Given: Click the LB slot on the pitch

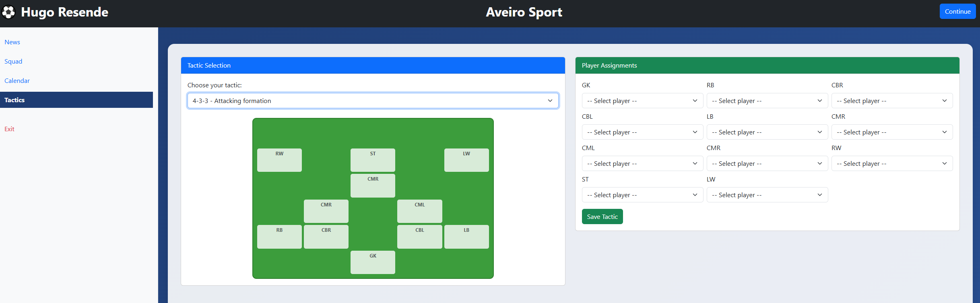Looking at the screenshot, I should [x=466, y=236].
